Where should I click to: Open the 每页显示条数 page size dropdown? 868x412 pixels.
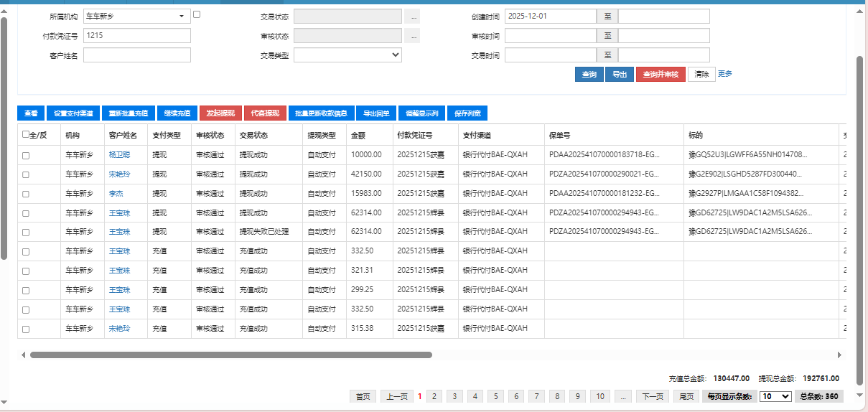click(x=775, y=396)
